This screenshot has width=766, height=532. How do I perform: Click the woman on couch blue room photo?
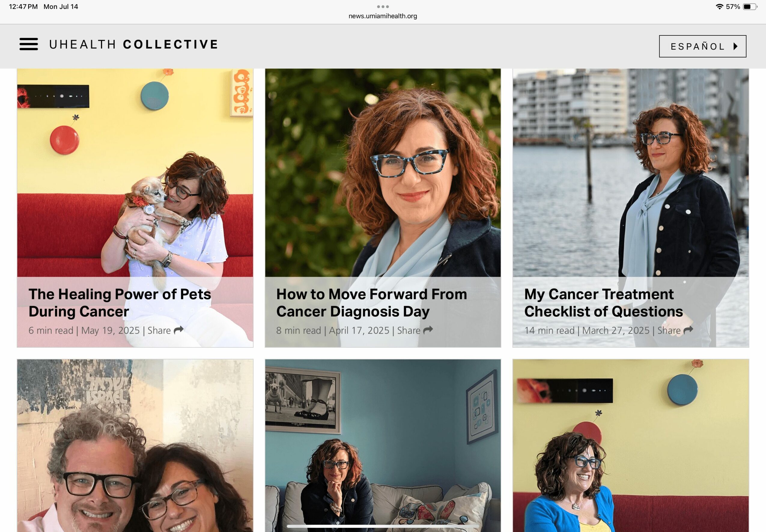click(x=383, y=445)
